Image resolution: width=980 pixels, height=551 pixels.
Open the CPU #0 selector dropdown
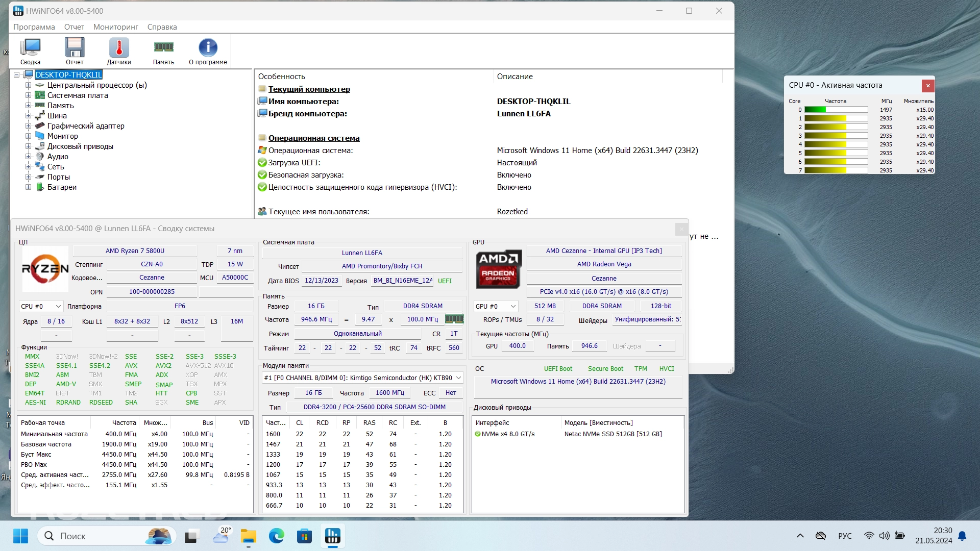tap(41, 306)
